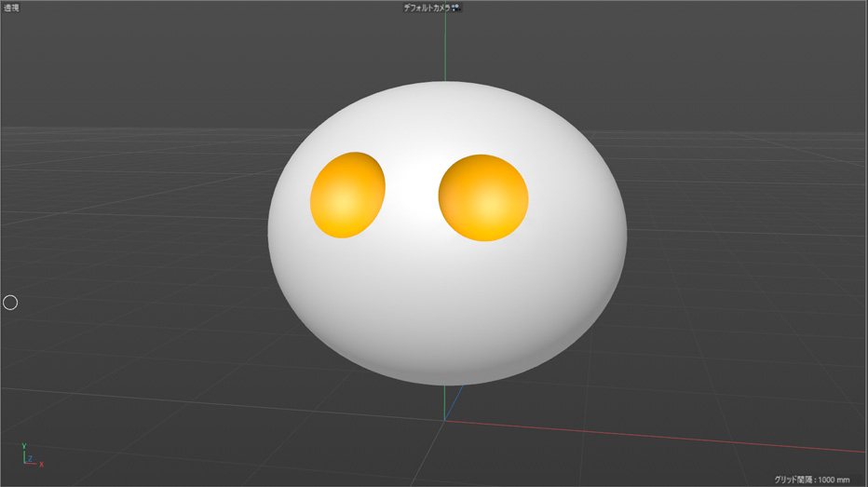Click the shaded bottom edge of white sphere
Screen dimensions: 868x487
(447, 377)
